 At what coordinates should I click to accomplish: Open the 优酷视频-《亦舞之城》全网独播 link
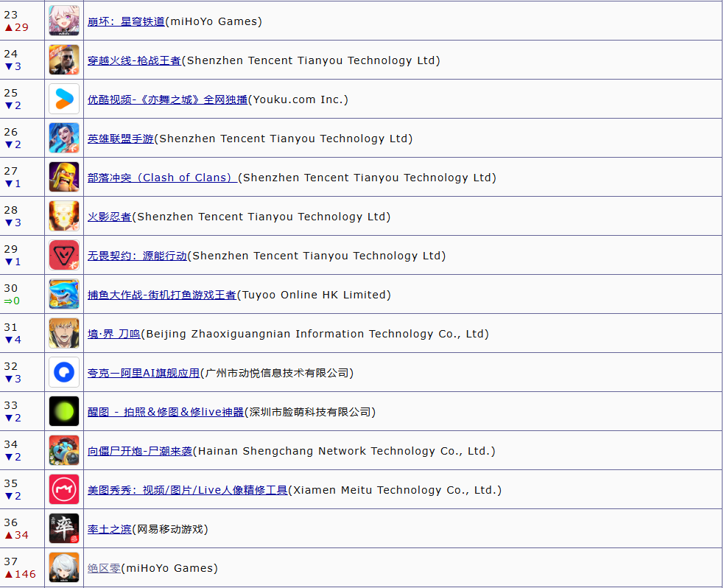[x=168, y=99]
